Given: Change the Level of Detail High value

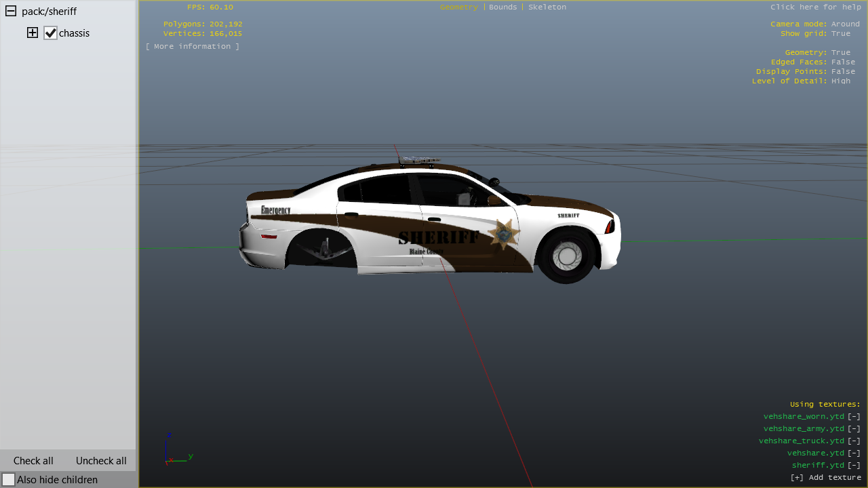Looking at the screenshot, I should pyautogui.click(x=840, y=81).
